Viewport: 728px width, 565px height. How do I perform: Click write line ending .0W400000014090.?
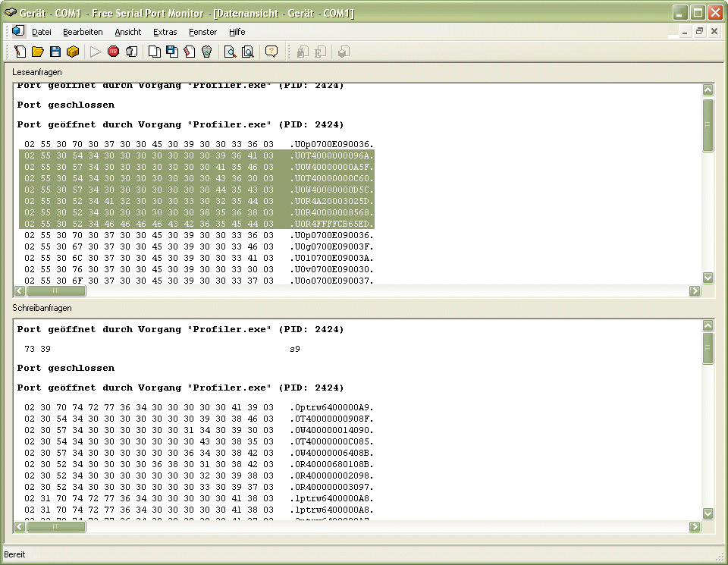[x=199, y=430]
